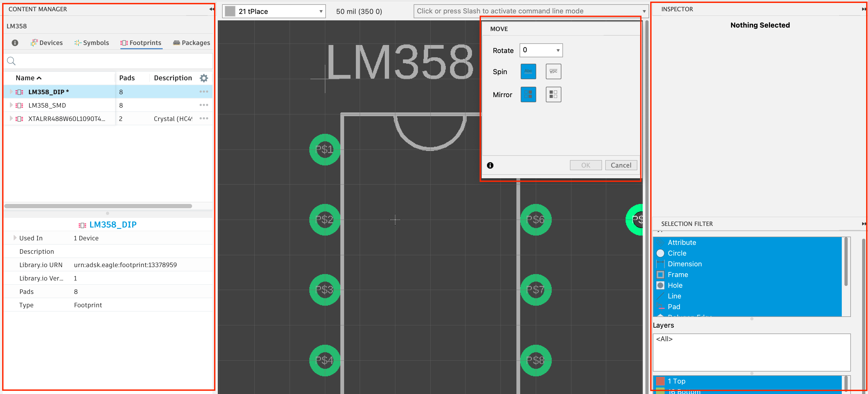Click Cancel in the Move dialog
Image resolution: width=868 pixels, height=394 pixels.
(621, 165)
